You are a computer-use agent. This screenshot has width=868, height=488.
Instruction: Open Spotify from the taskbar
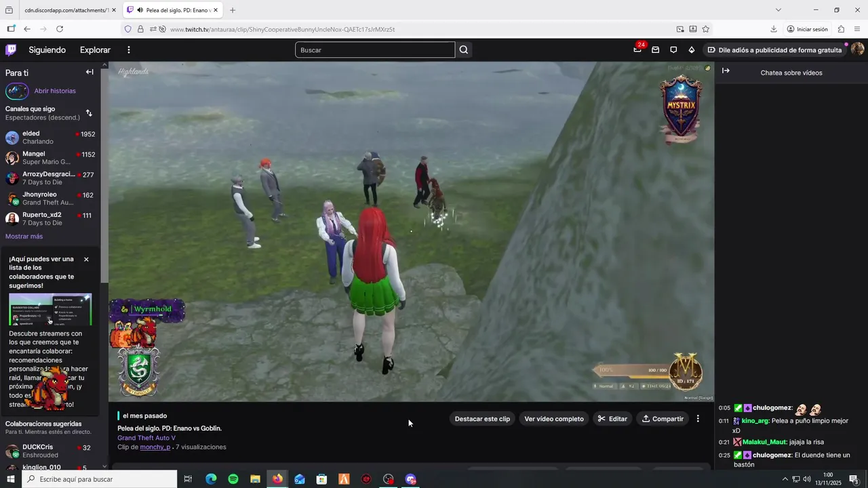233,479
